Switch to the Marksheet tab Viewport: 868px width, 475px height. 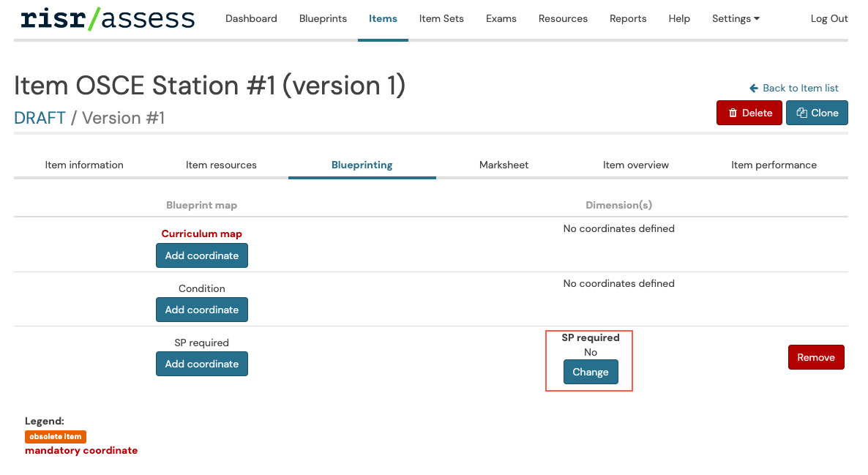coord(504,165)
